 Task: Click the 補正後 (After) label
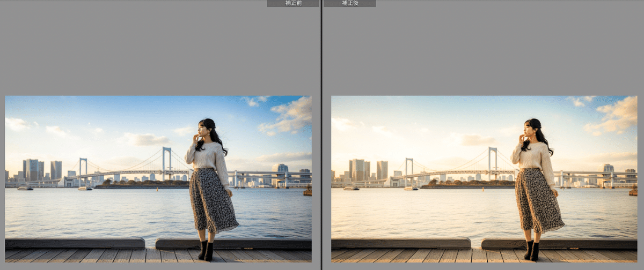pos(349,3)
